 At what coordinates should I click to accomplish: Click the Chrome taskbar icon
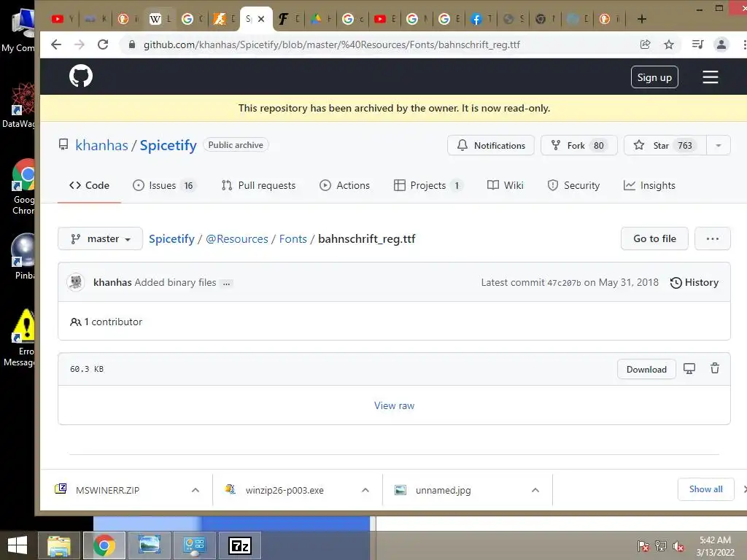pos(104,545)
